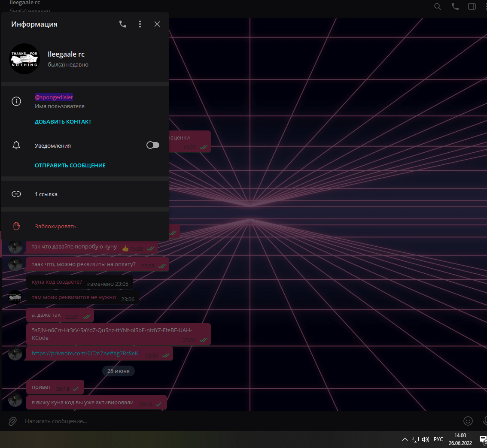
Task: Click Заблокировать to block user
Action: [55, 227]
